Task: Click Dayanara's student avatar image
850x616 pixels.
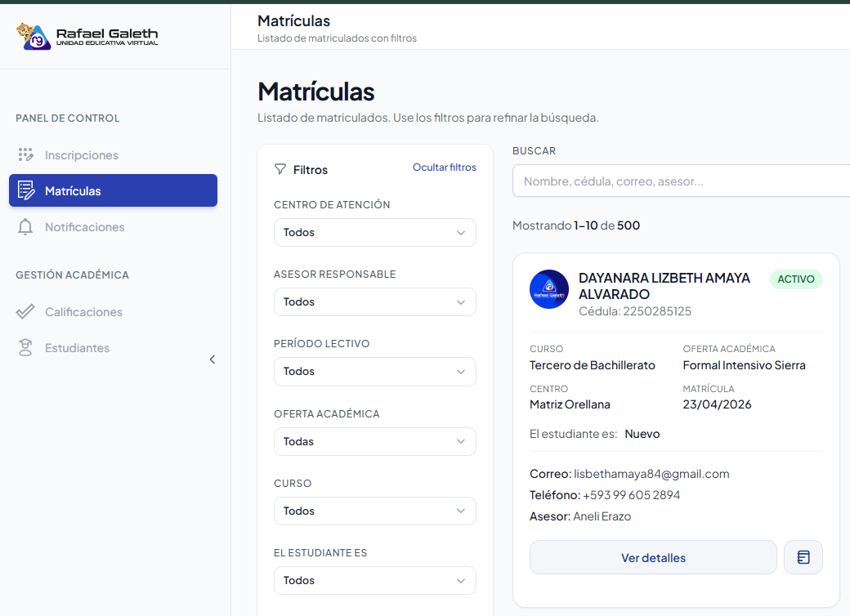Action: point(549,289)
